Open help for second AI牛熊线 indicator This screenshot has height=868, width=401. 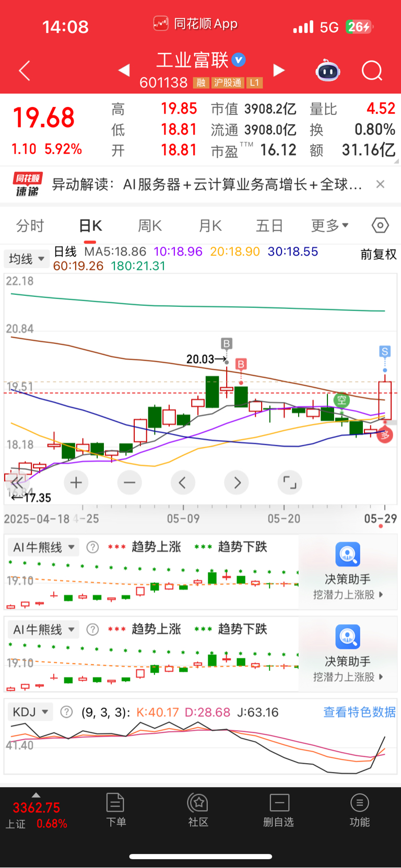92,629
